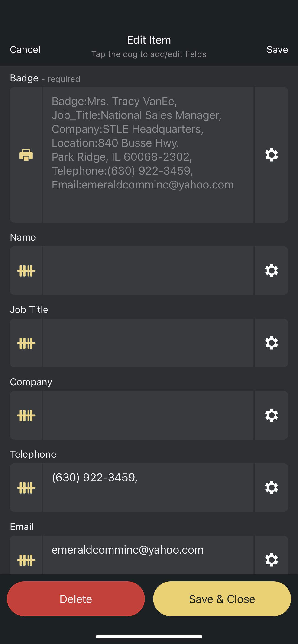Open the cog settings for Job Title
The image size is (298, 644).
click(x=272, y=343)
